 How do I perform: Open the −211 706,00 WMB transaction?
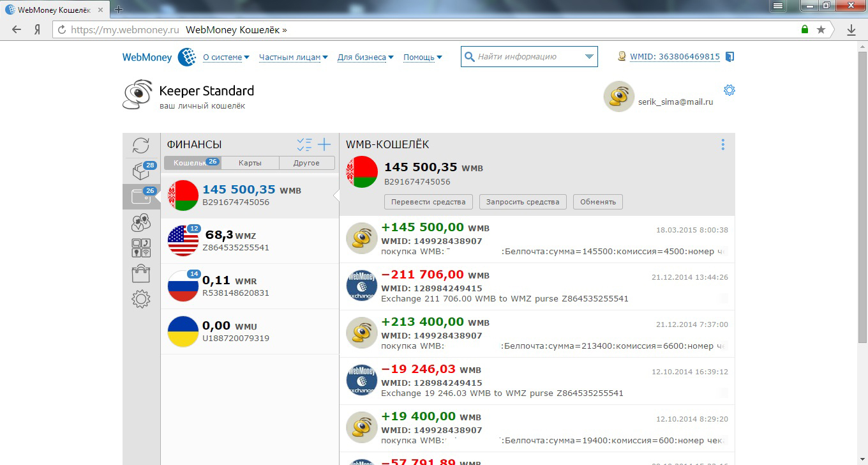537,287
